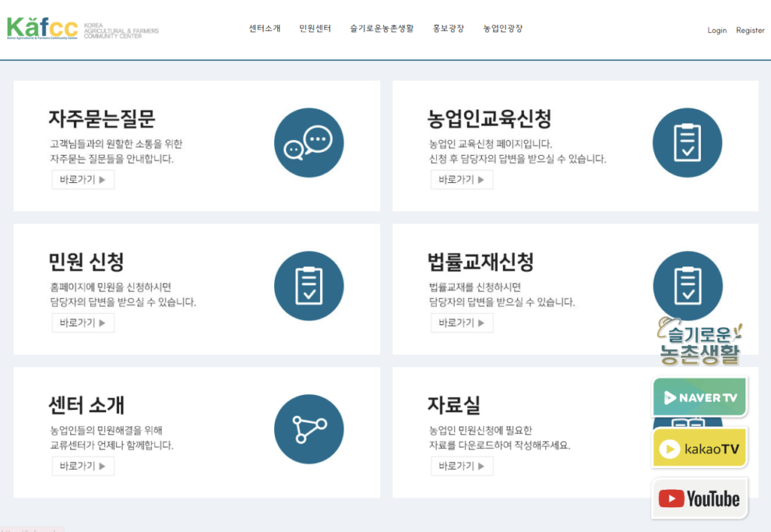This screenshot has height=532, width=771.
Task: Click the text '홈페이지에 민원을 신청하시면'
Action: coord(111,287)
